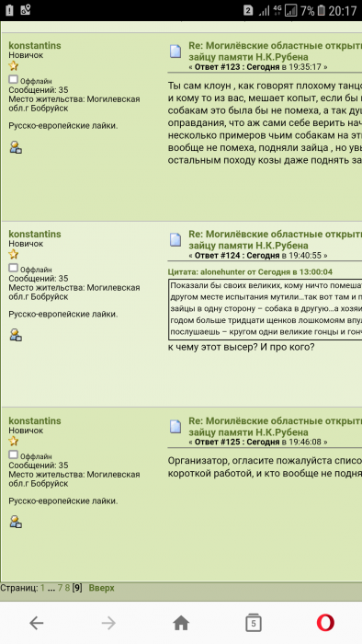Screen dimensions: 362x644
Task: Open konstantins username in reply #124 post
Action: point(35,234)
